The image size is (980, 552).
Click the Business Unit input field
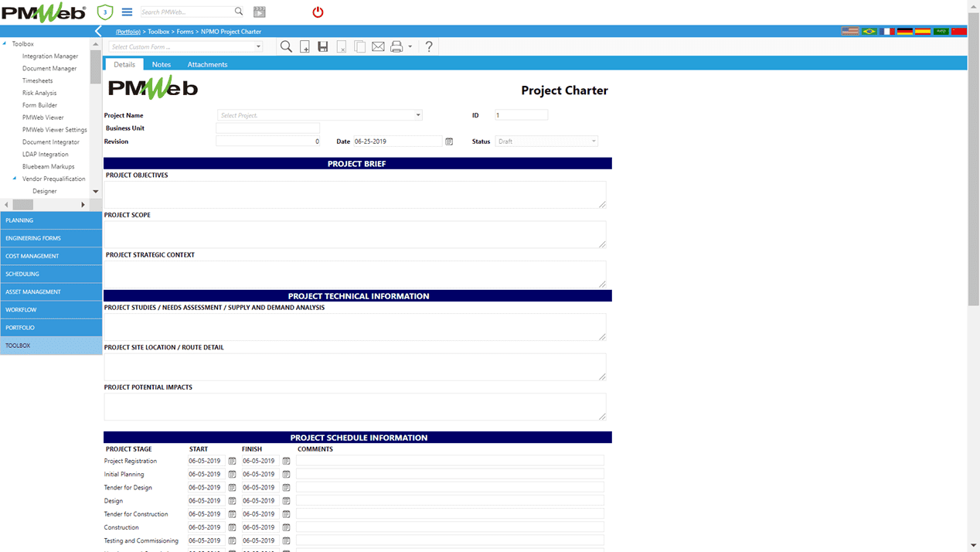pyautogui.click(x=267, y=128)
